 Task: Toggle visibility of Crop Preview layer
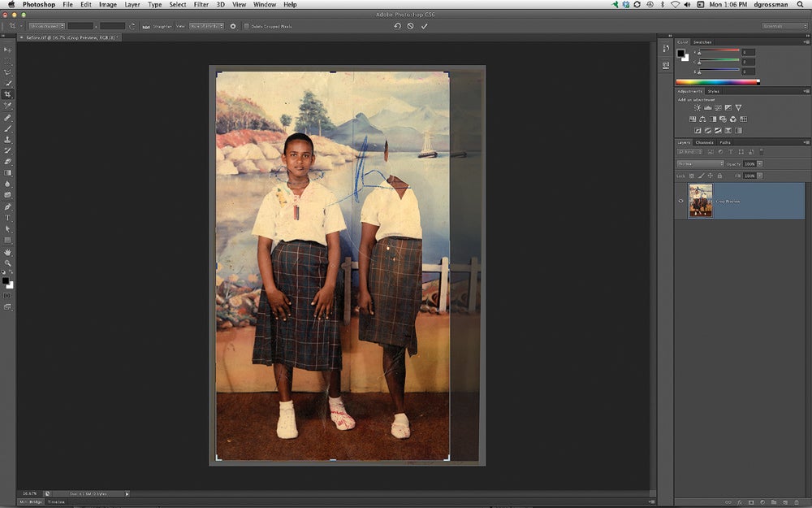[x=680, y=201]
